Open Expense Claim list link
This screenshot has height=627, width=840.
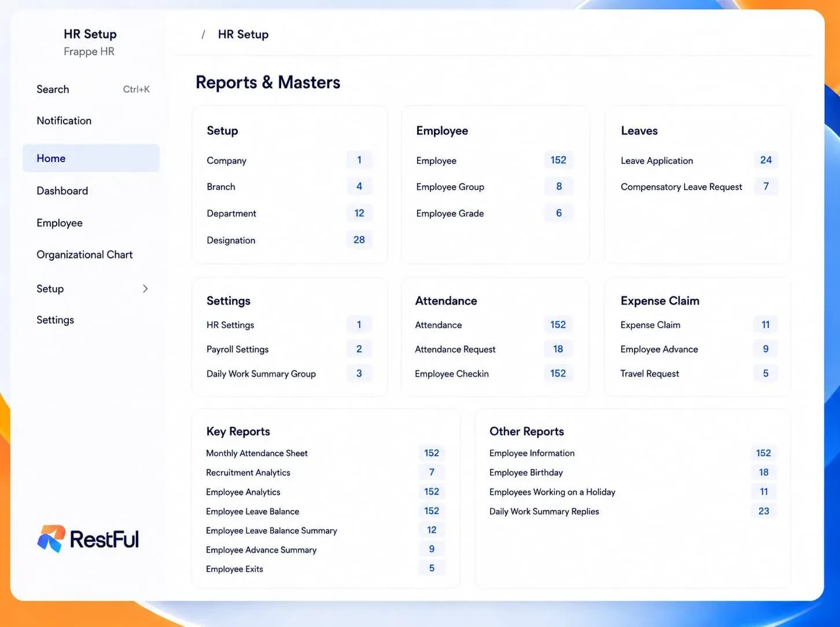650,325
